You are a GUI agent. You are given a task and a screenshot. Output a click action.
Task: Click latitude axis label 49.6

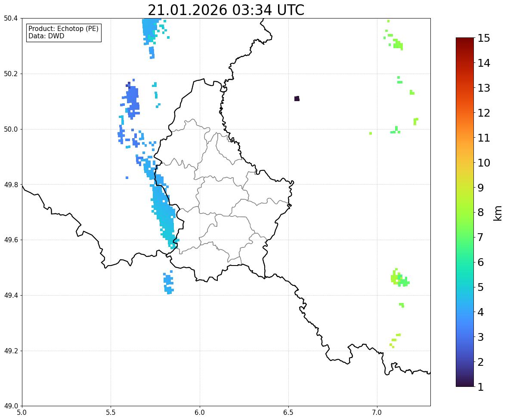(11, 240)
